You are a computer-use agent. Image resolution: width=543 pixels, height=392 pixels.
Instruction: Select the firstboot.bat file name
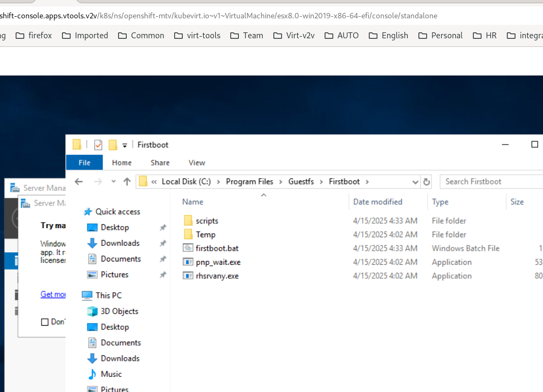click(217, 248)
